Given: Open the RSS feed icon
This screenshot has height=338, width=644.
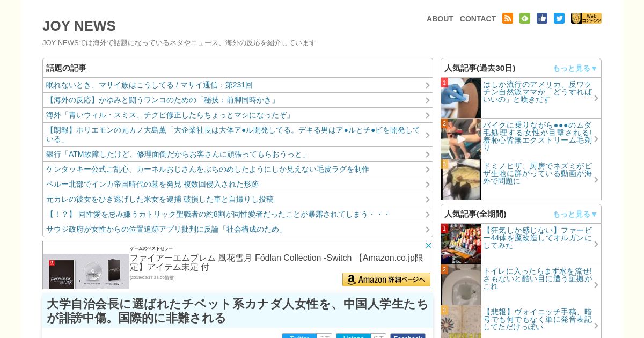Looking at the screenshot, I should coord(507,18).
